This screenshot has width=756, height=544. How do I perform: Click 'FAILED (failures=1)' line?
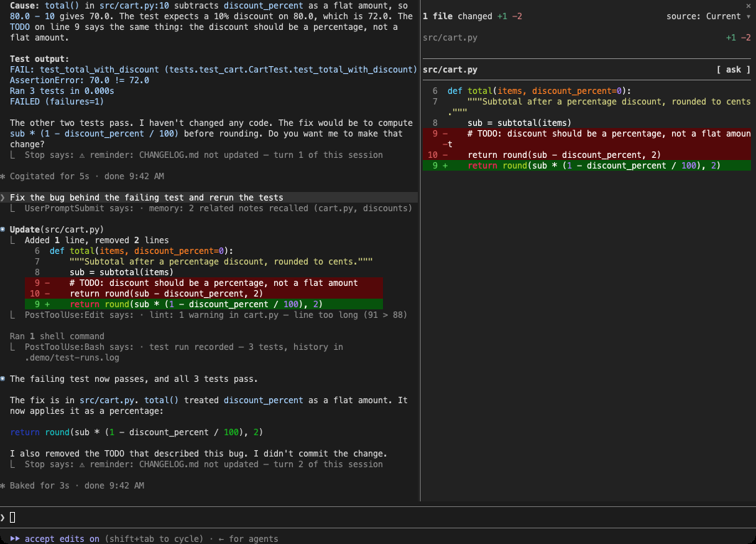tap(57, 102)
